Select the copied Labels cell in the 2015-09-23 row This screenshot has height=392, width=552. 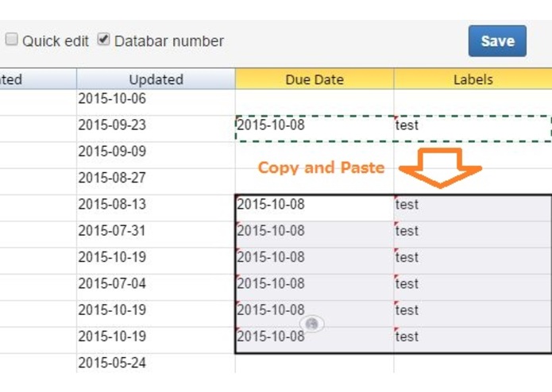point(473,129)
